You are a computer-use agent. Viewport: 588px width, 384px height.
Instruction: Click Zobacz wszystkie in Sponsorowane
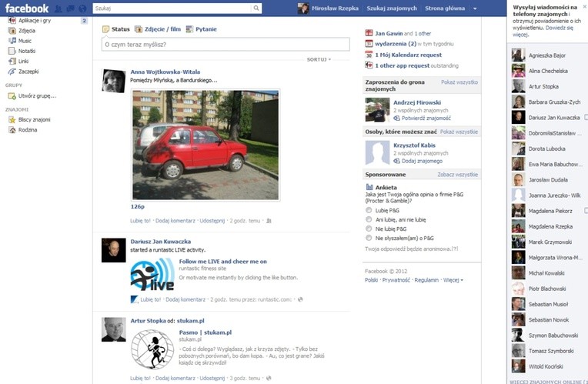[x=457, y=175]
